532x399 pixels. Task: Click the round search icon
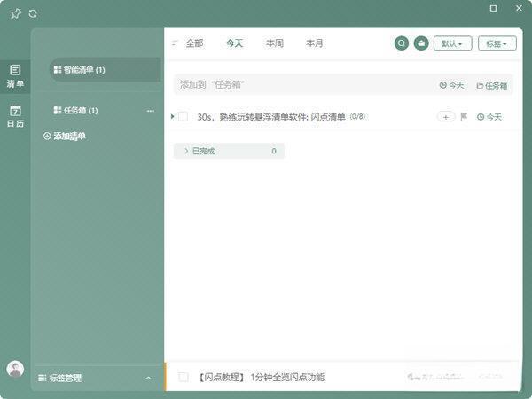(x=402, y=43)
